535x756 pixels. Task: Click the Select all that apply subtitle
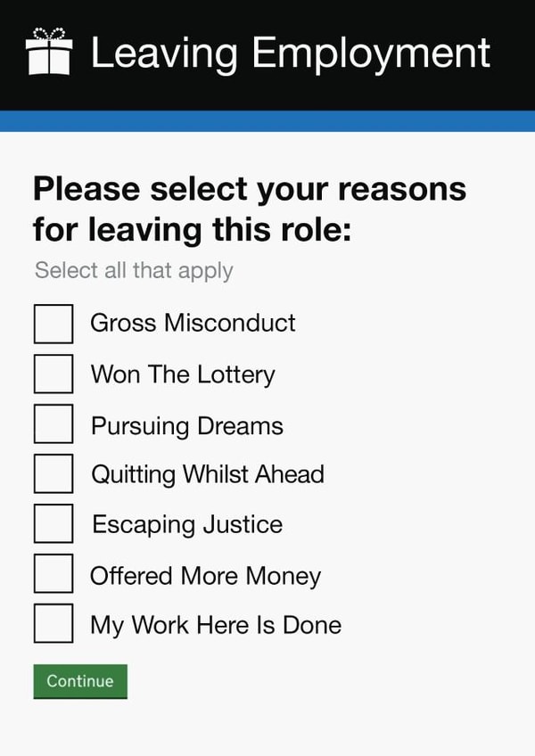(x=133, y=269)
